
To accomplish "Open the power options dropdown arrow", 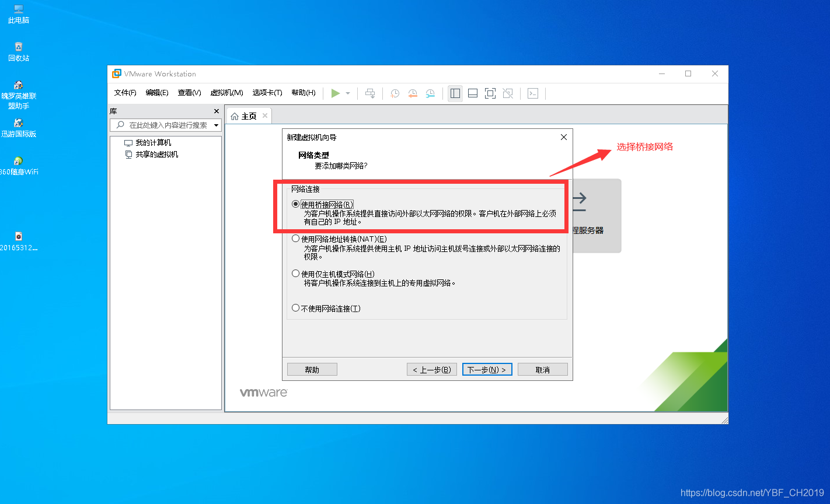I will 348,93.
